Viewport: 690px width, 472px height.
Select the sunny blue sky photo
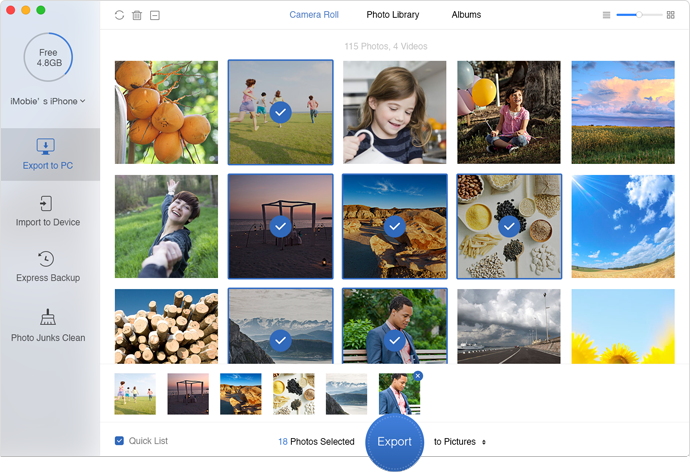click(x=623, y=227)
